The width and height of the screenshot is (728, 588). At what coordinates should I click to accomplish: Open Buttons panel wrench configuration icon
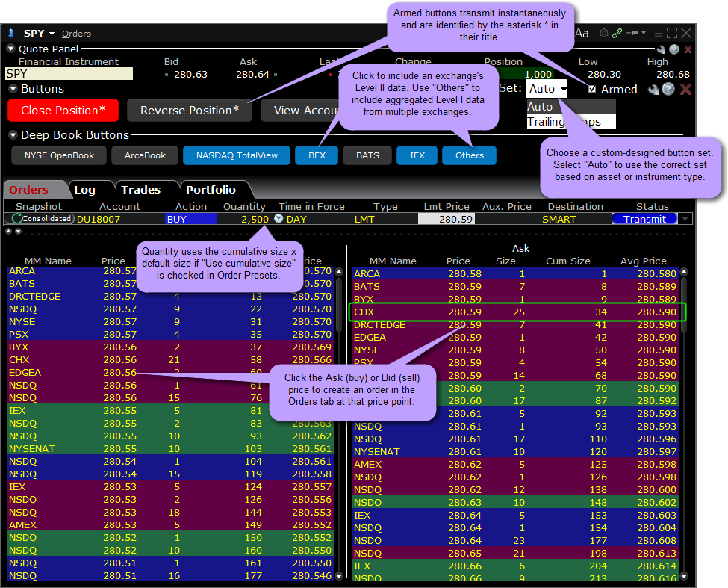pyautogui.click(x=654, y=89)
